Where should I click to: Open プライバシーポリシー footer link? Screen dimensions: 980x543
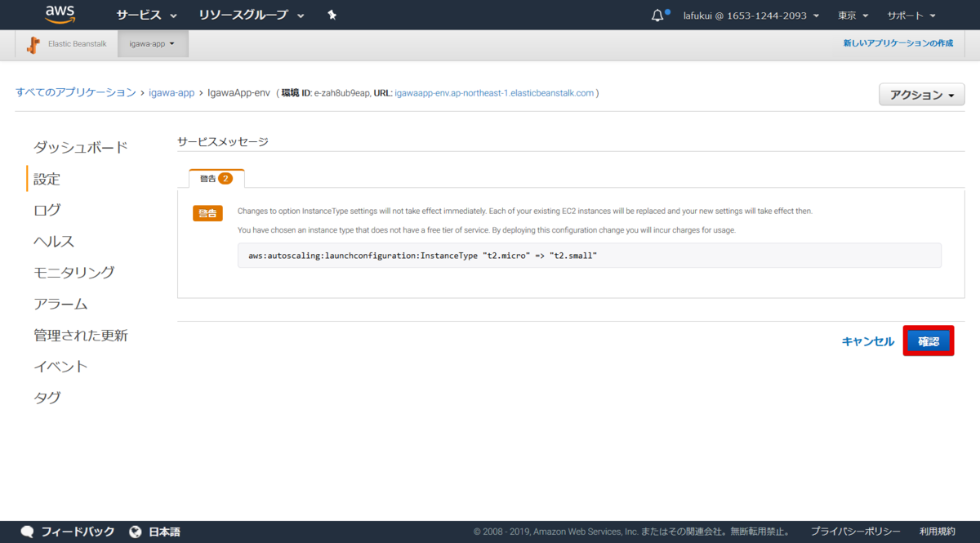pyautogui.click(x=855, y=532)
